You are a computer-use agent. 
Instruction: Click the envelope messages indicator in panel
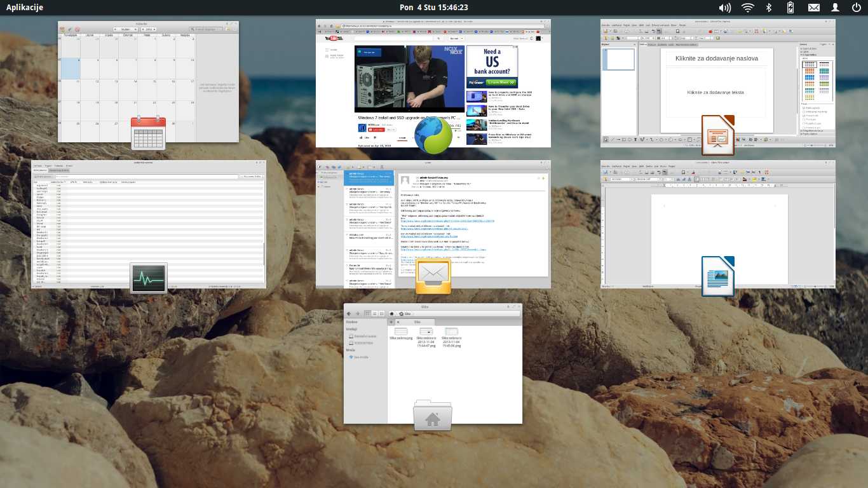pos(813,8)
